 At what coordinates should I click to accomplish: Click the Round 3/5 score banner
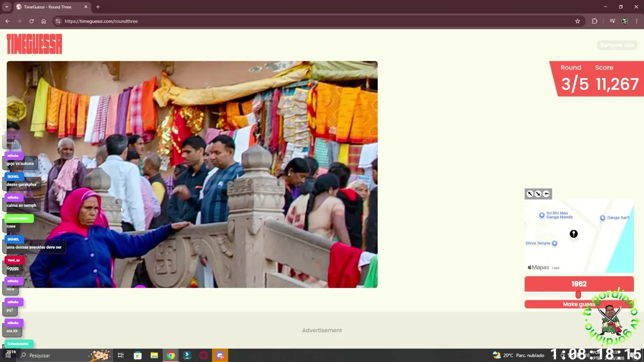(x=597, y=78)
